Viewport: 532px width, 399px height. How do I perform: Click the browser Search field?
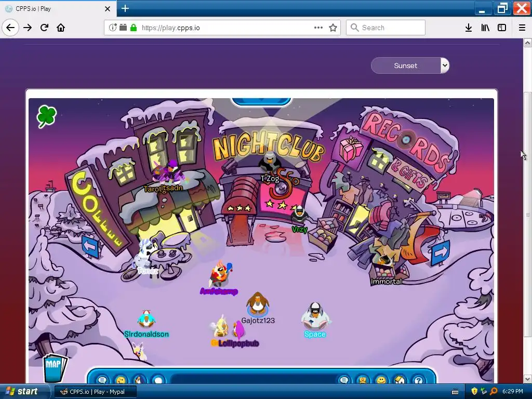tap(385, 28)
